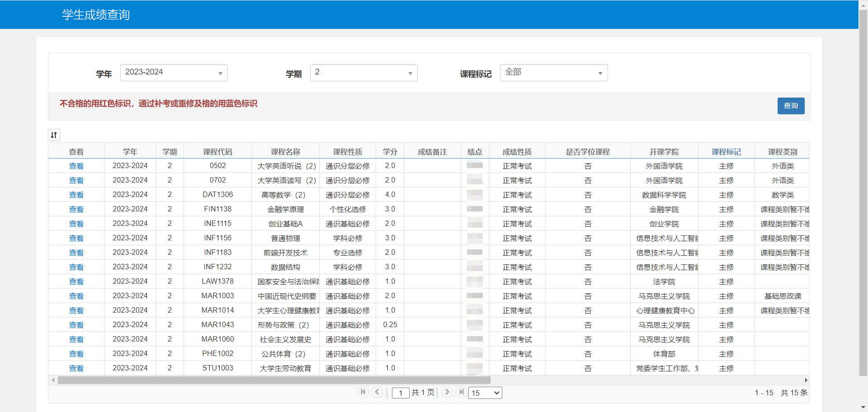Viewport: 868px width, 412px height.
Task: Sort by 绩点 column header
Action: (x=475, y=152)
